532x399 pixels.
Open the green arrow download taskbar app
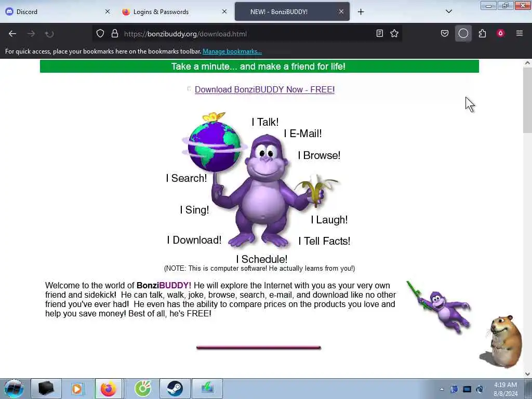pyautogui.click(x=207, y=389)
